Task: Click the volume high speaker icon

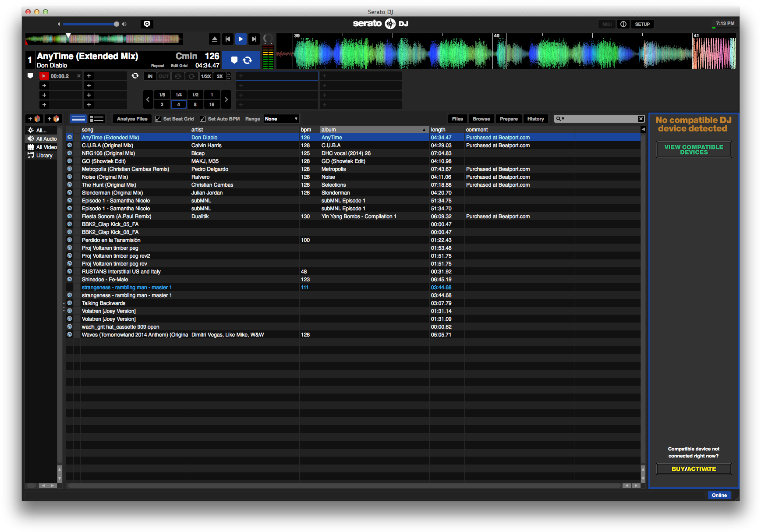Action: point(124,24)
